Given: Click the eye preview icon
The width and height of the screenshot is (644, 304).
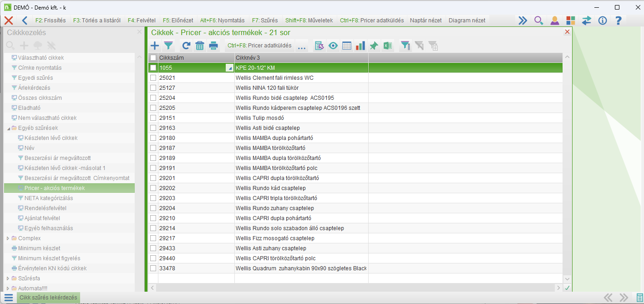Looking at the screenshot, I should pyautogui.click(x=333, y=46).
